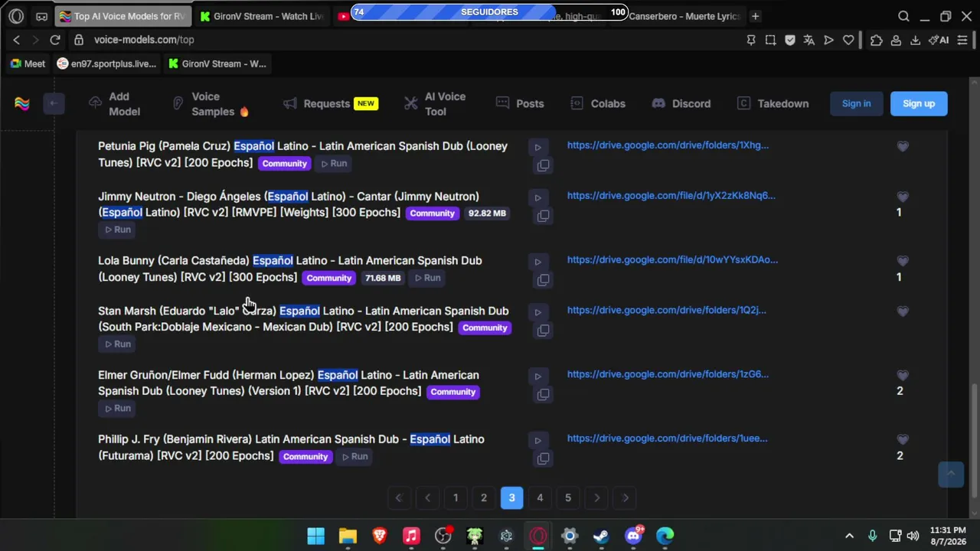The width and height of the screenshot is (980, 551).
Task: Open the tab islands workspace icon
Action: click(x=41, y=16)
